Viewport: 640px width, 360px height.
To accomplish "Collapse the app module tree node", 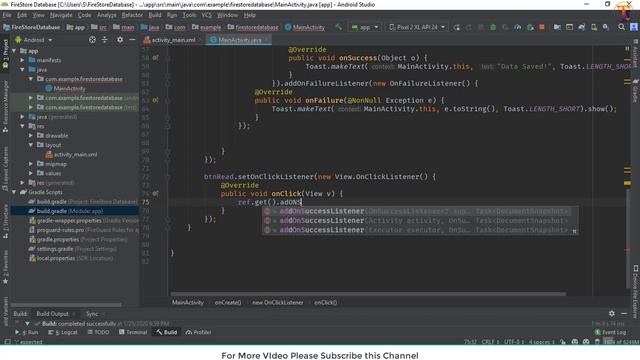I will [14, 51].
